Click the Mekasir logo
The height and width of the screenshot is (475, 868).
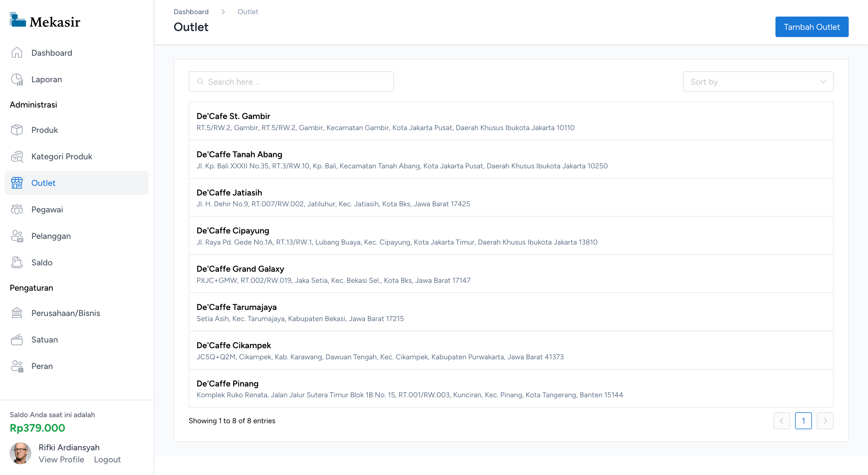coord(45,21)
